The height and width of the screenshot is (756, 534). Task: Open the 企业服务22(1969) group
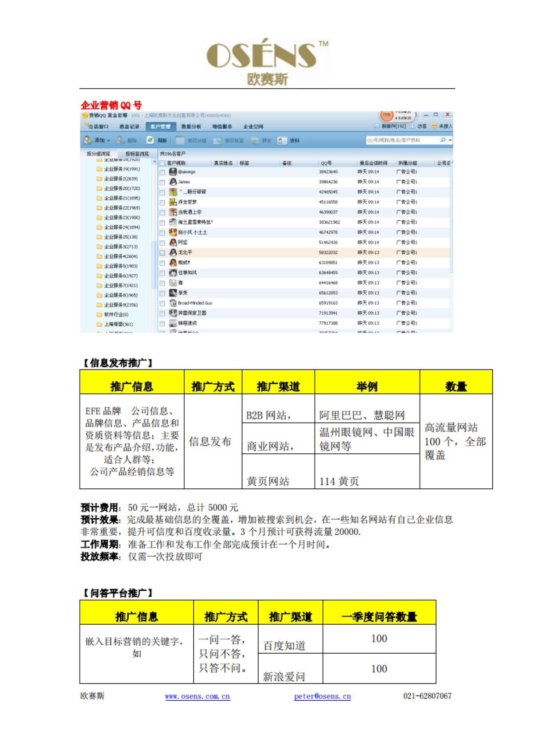(x=122, y=208)
